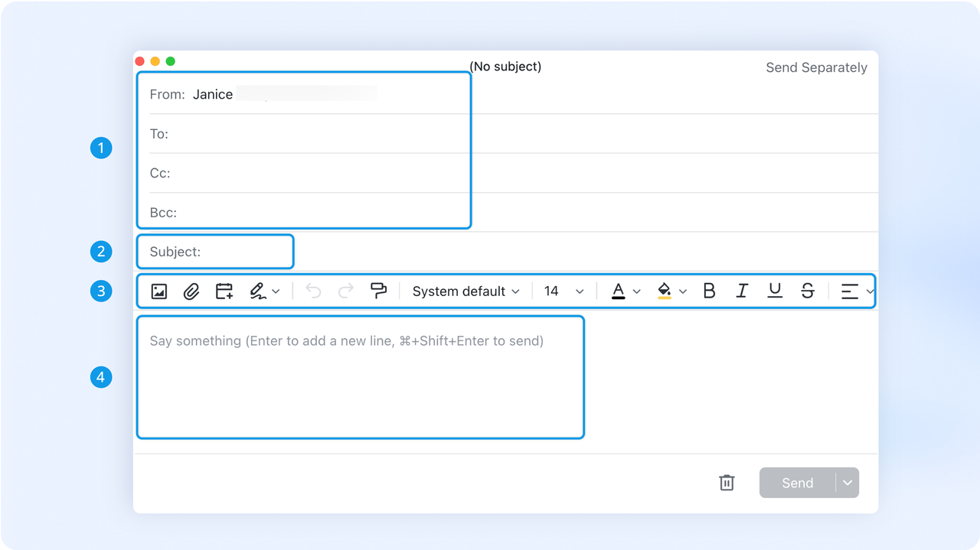
Task: Toggle bold text formatting
Action: (709, 291)
